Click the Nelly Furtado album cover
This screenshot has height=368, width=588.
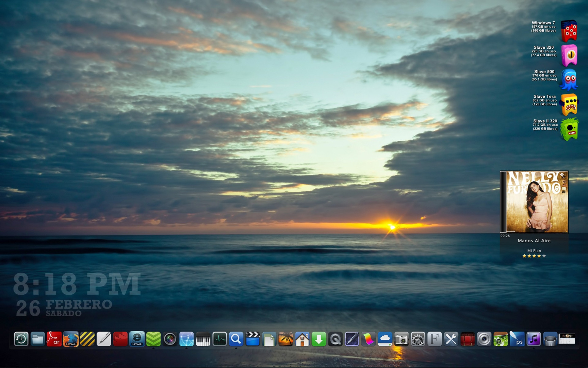(536, 202)
